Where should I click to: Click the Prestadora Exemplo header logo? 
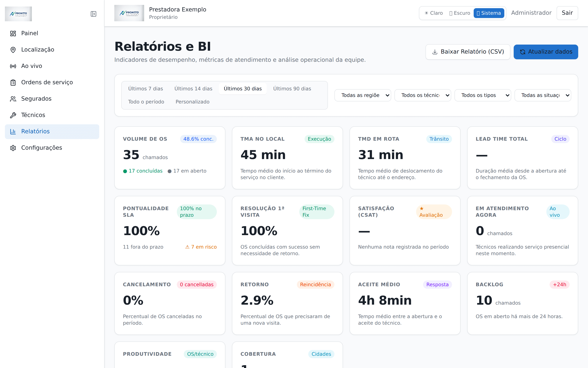click(129, 13)
